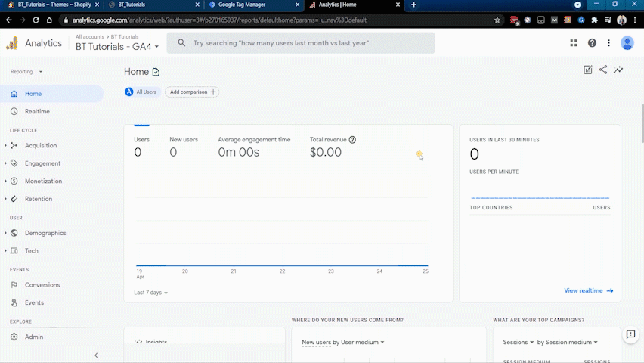
Task: Open Events in the sidebar
Action: (34, 302)
